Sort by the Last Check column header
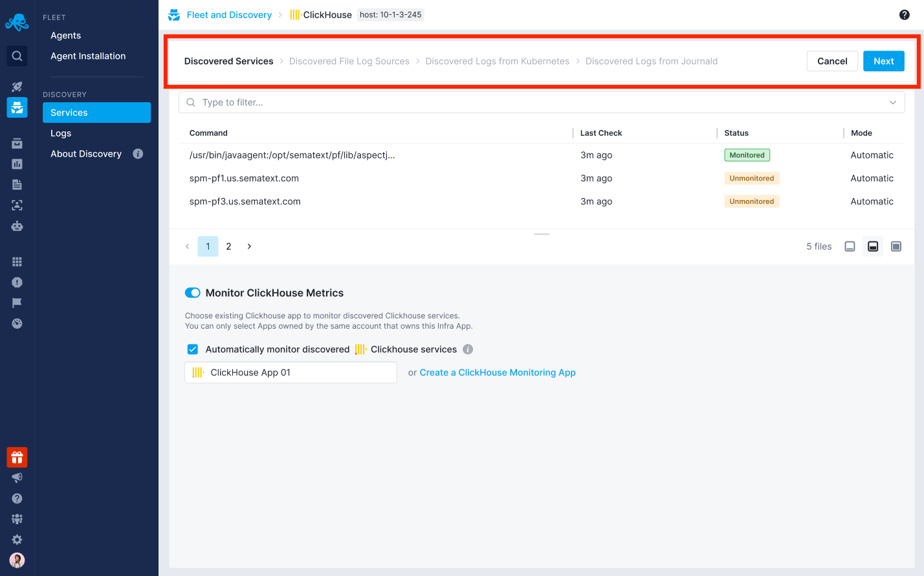The height and width of the screenshot is (576, 924). click(x=601, y=133)
